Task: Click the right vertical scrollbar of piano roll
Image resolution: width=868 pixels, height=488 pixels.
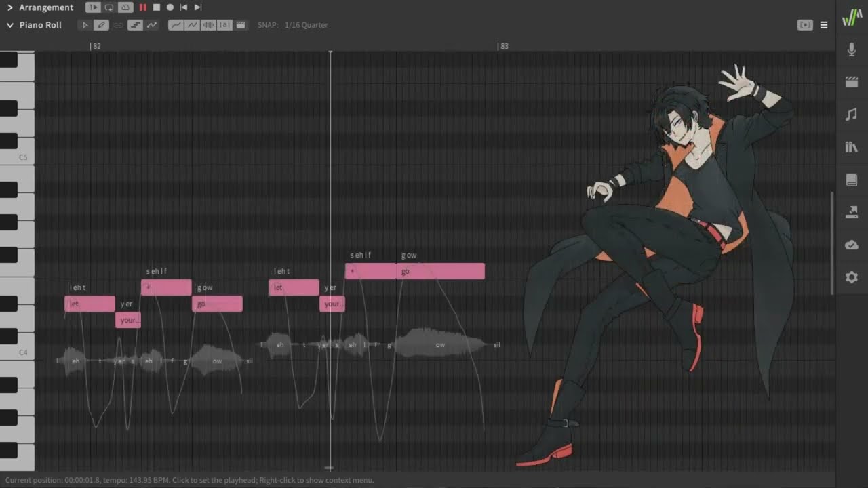Action: (x=832, y=243)
